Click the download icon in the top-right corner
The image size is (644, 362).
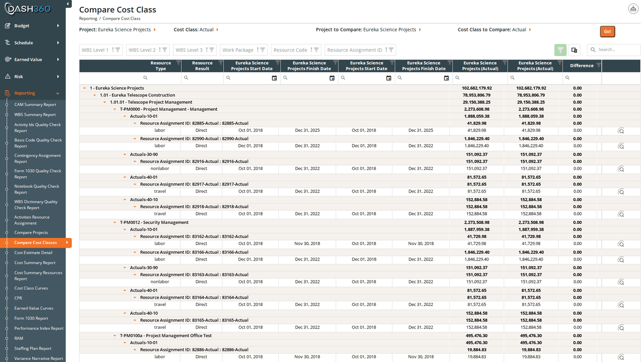click(x=633, y=9)
